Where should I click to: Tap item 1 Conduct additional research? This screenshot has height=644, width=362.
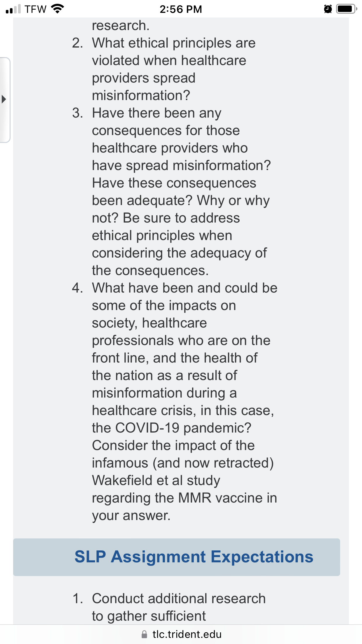pyautogui.click(x=179, y=607)
